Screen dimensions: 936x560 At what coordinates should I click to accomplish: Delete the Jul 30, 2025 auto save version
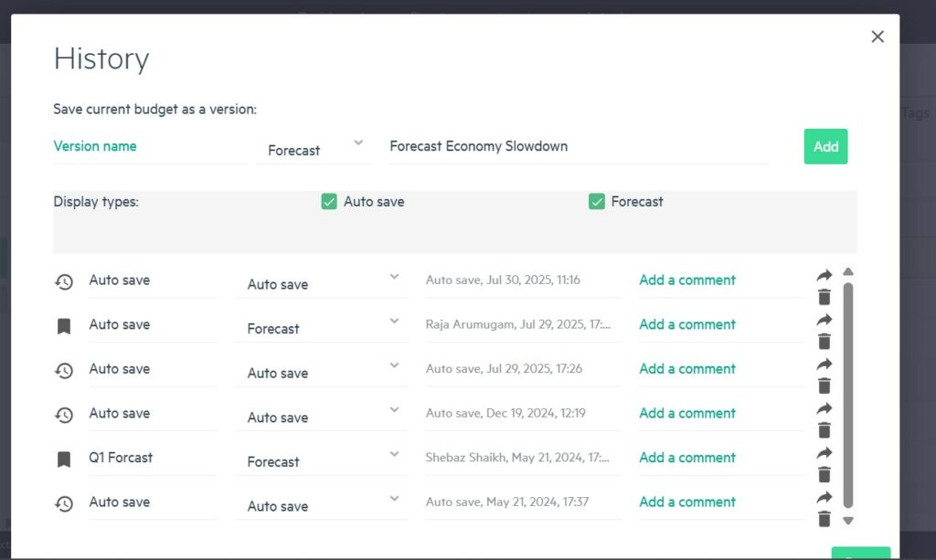pos(824,297)
